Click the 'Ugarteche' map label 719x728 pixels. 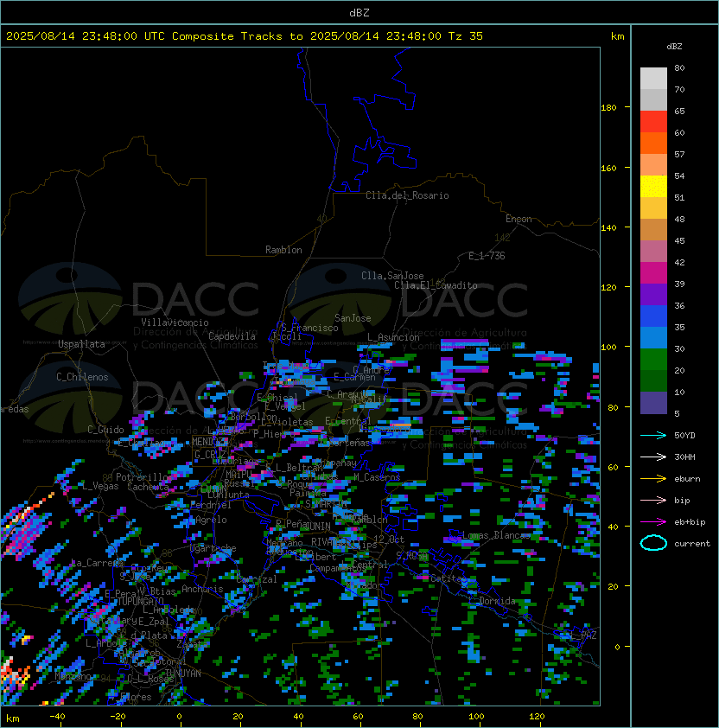[x=213, y=548]
